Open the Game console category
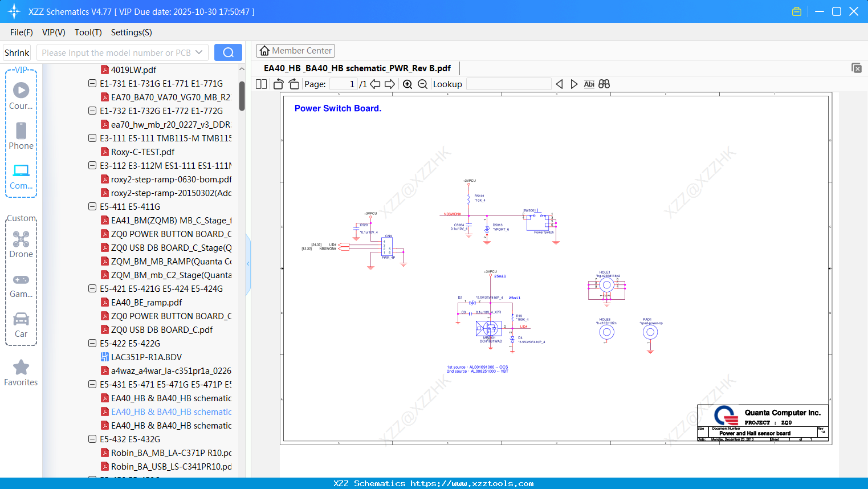The height and width of the screenshot is (489, 868). (x=21, y=286)
